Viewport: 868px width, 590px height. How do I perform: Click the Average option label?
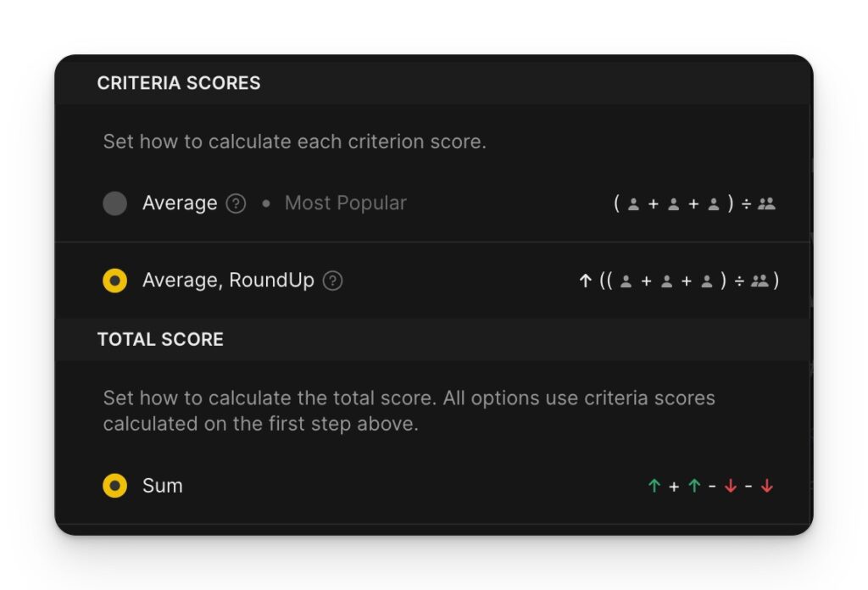(180, 203)
